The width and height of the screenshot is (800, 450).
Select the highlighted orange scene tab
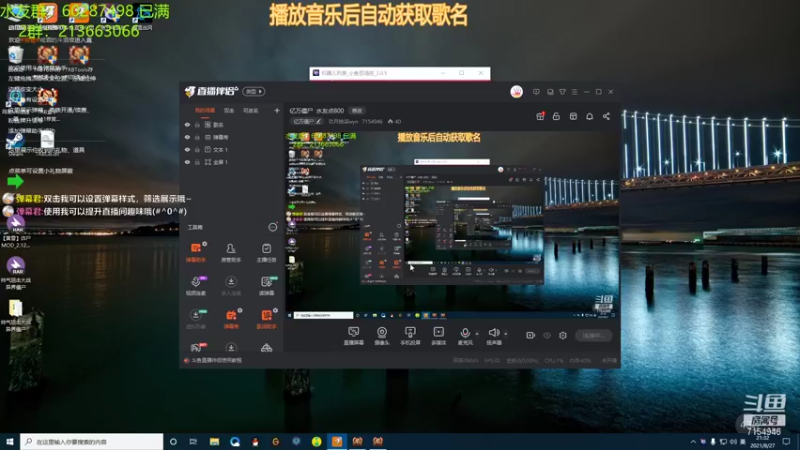tap(205, 110)
